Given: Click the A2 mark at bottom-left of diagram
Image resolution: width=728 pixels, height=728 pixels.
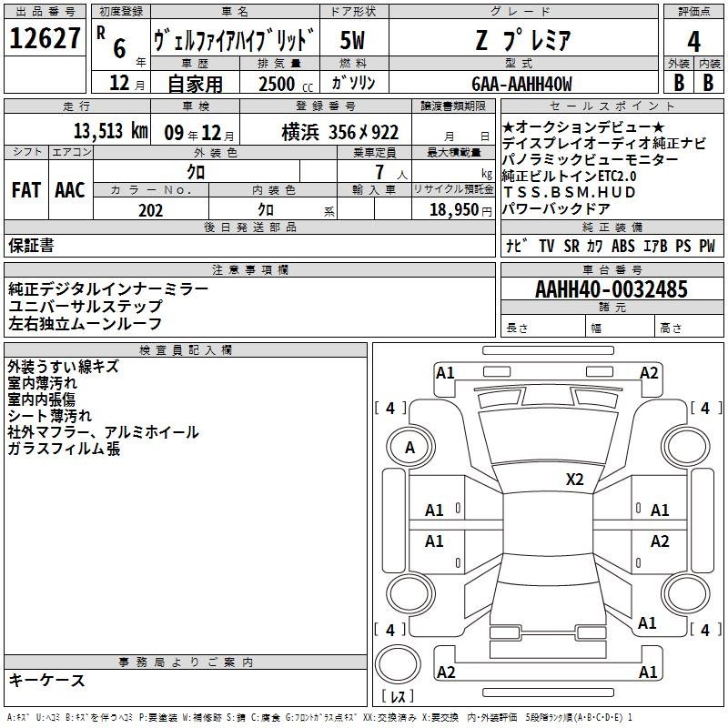Looking at the screenshot, I should click(445, 672).
